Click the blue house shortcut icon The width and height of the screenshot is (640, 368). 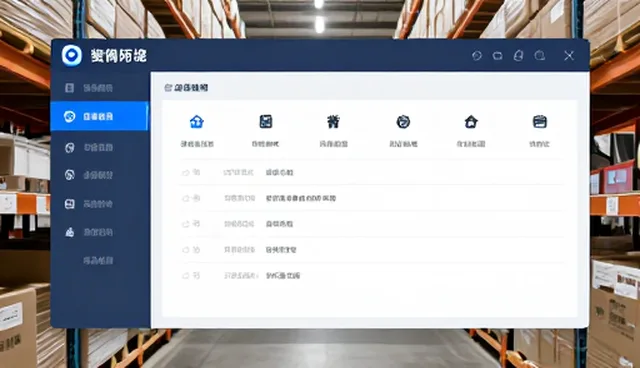coord(197,122)
